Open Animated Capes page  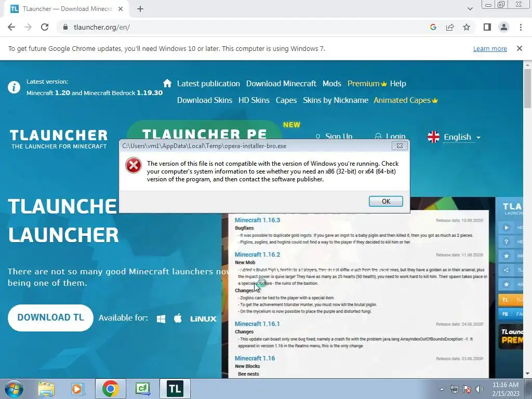[x=406, y=100]
